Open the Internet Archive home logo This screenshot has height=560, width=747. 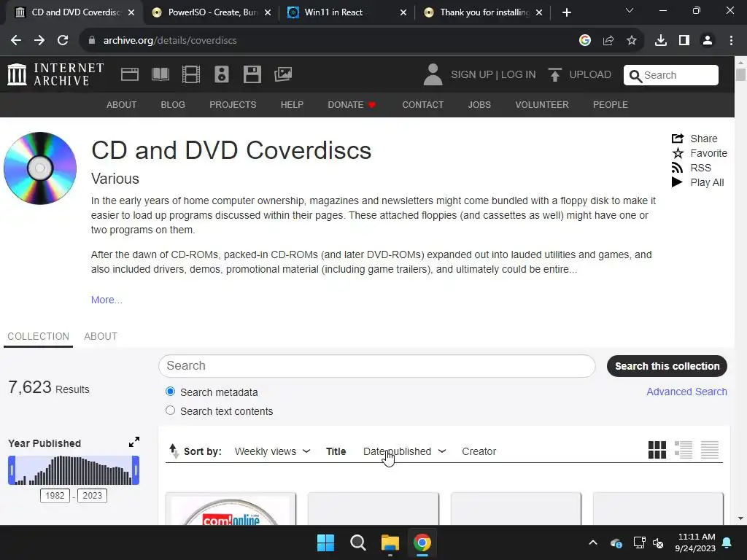click(55, 74)
